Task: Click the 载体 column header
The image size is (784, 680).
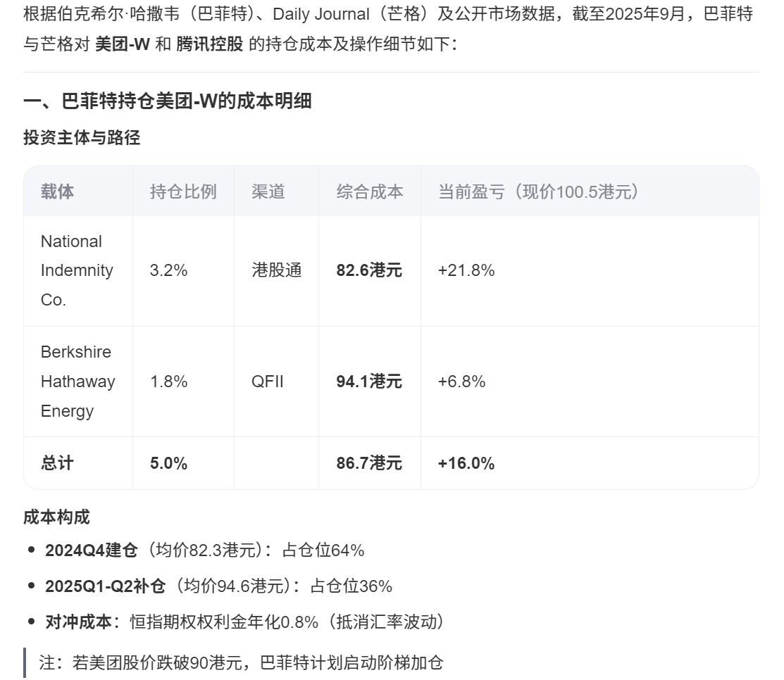Action: [57, 191]
